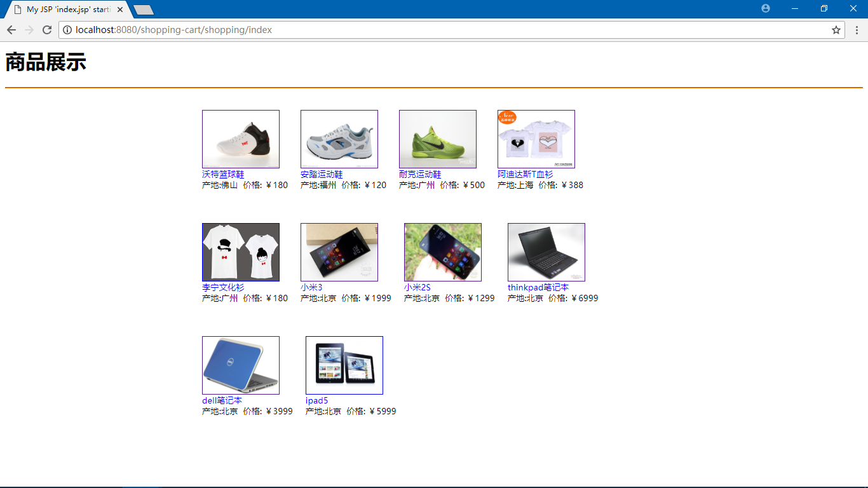Open the ipad5 tablet image

(344, 365)
